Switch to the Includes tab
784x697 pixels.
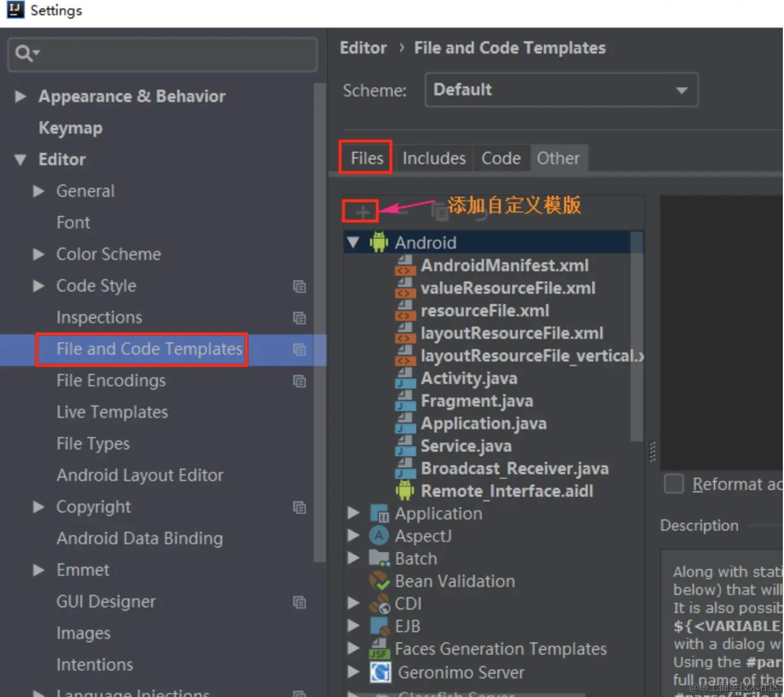[434, 158]
